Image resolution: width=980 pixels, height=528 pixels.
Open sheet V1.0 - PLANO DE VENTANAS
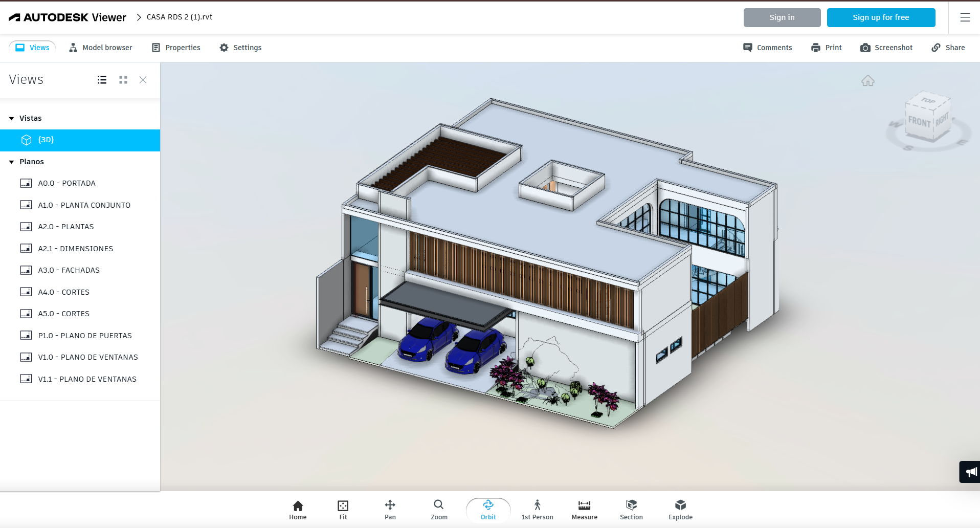80,357
